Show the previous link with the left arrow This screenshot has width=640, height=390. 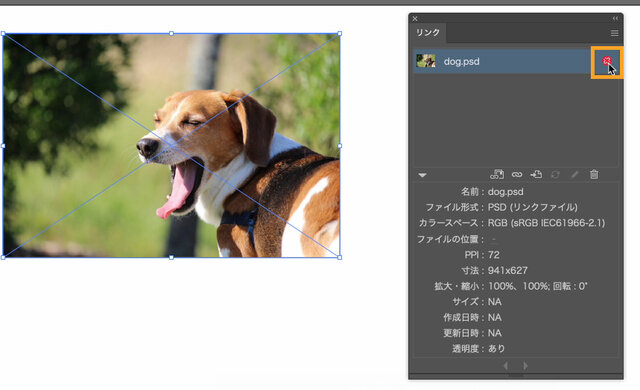(x=506, y=366)
